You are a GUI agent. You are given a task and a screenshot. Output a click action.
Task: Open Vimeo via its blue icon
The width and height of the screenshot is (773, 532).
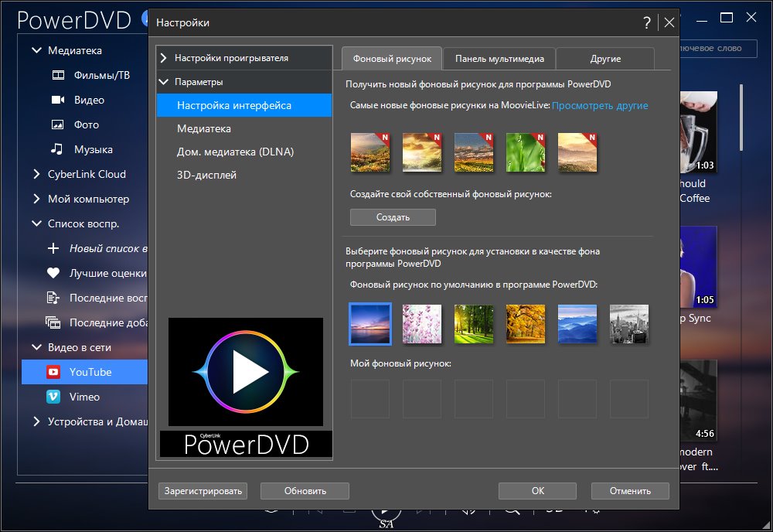53,397
